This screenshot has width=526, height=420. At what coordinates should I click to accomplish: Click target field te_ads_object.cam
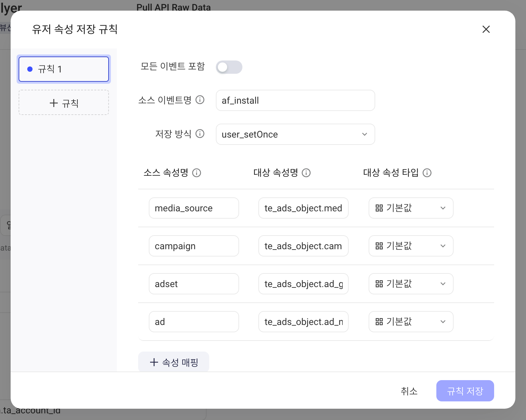point(304,246)
